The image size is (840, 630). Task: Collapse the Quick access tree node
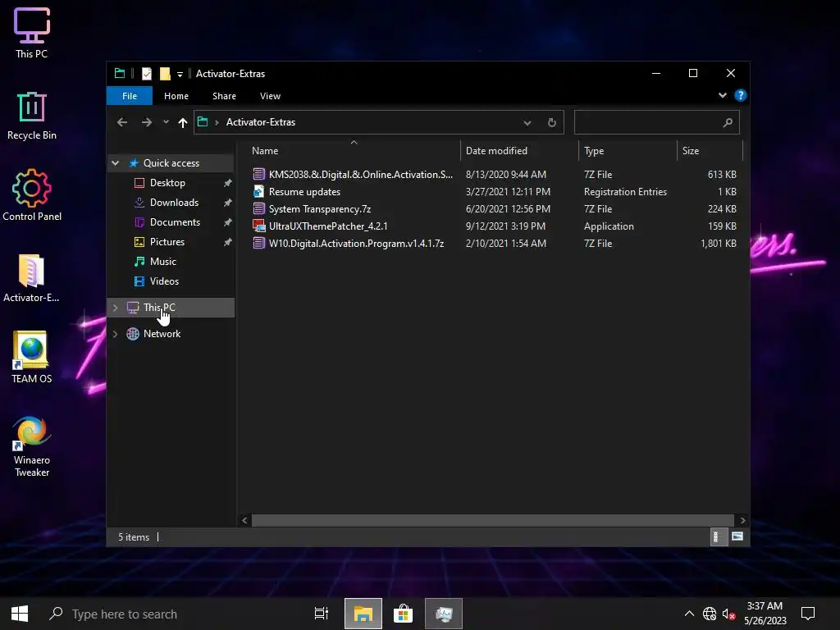(x=115, y=163)
